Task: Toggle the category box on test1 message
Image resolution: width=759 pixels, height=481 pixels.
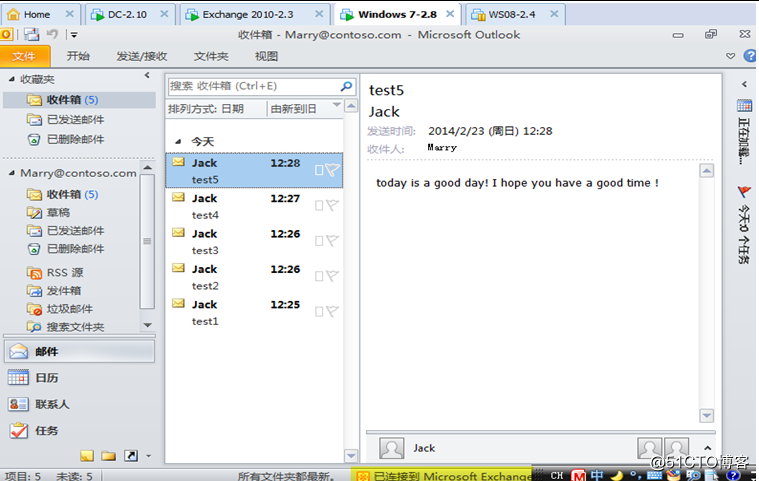Action: [x=319, y=312]
